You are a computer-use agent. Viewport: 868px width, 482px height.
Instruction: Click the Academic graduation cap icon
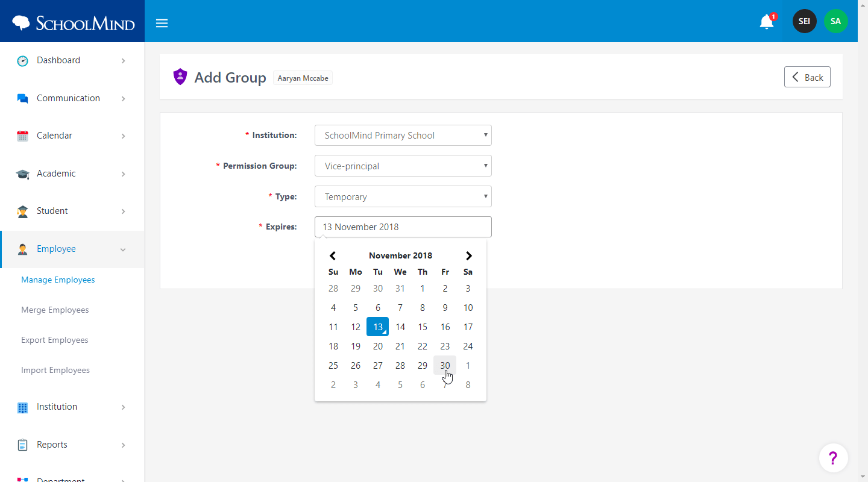pyautogui.click(x=22, y=174)
